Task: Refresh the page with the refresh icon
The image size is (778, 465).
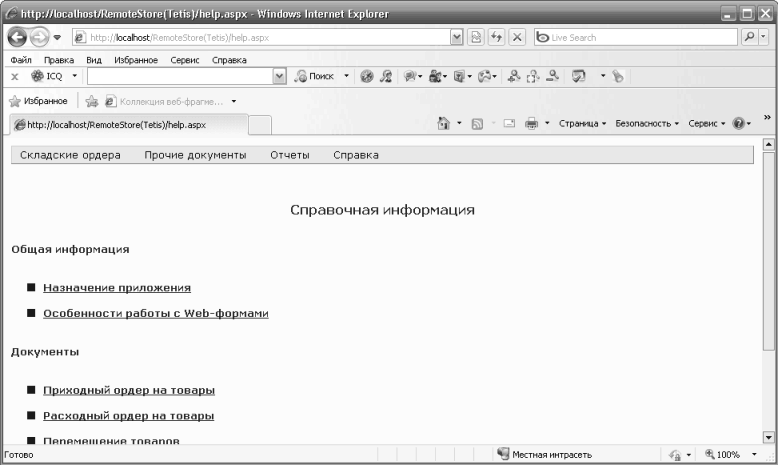Action: 496,38
